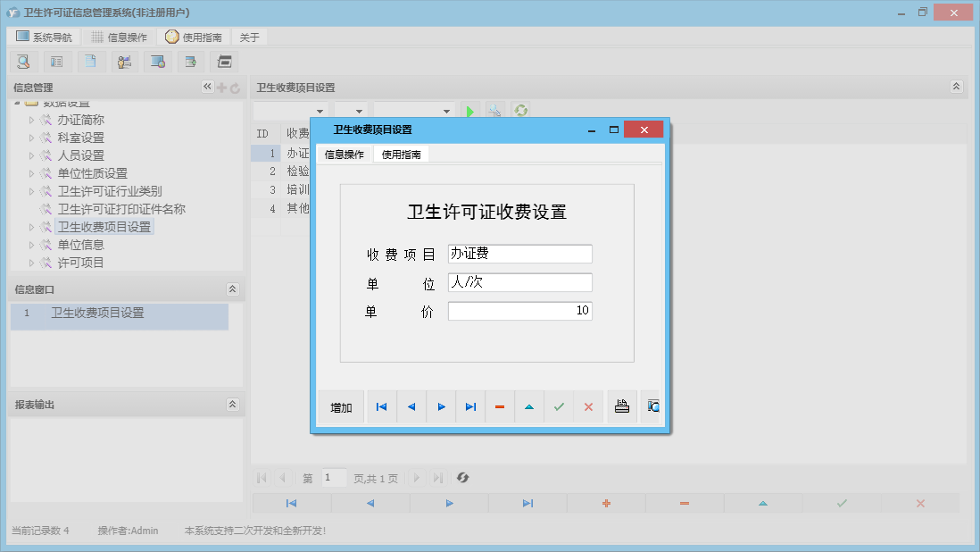Collapse the 报表输出 panel
Viewport: 980px width, 552px height.
(x=232, y=405)
